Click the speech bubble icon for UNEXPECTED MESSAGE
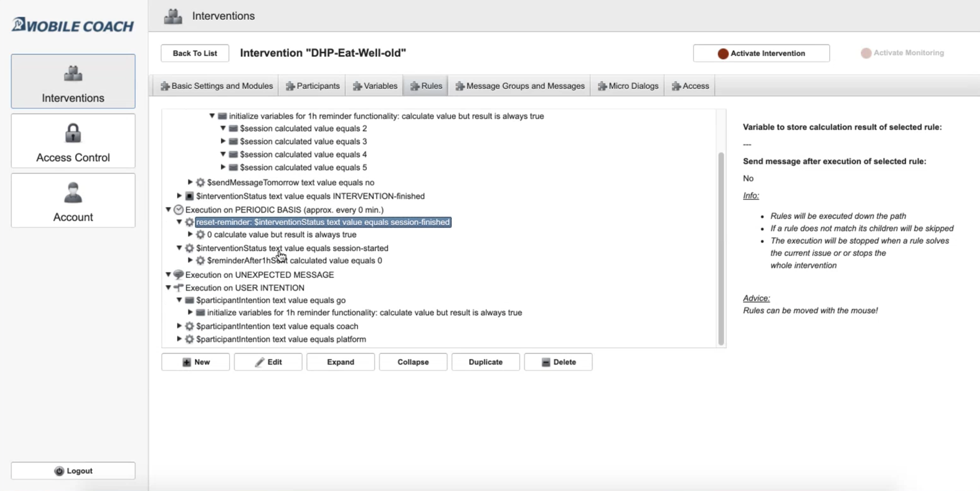This screenshot has width=980, height=491. 179,275
